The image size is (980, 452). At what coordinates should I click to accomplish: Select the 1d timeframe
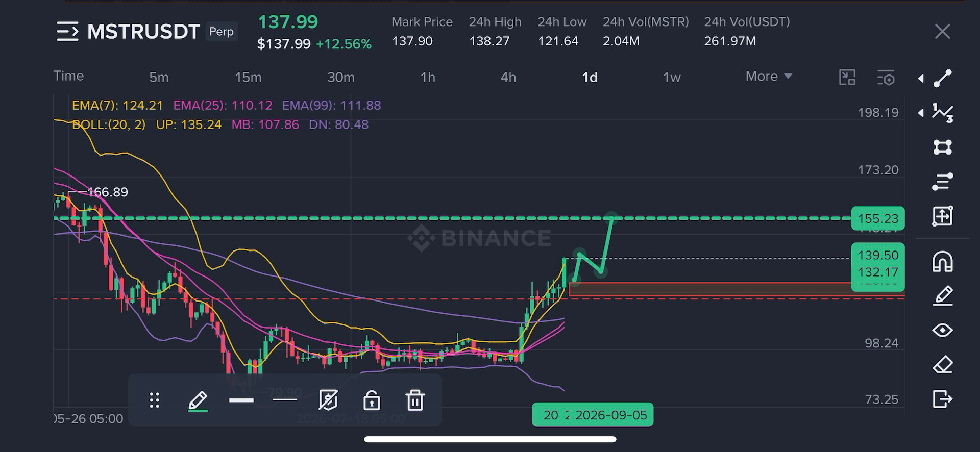[x=590, y=77]
